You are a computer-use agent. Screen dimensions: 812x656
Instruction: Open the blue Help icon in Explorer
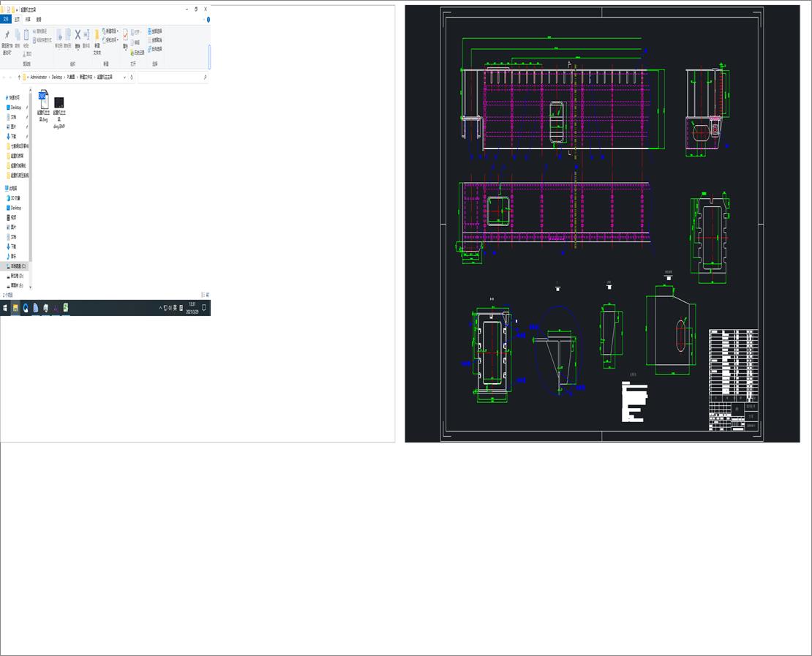(208, 20)
